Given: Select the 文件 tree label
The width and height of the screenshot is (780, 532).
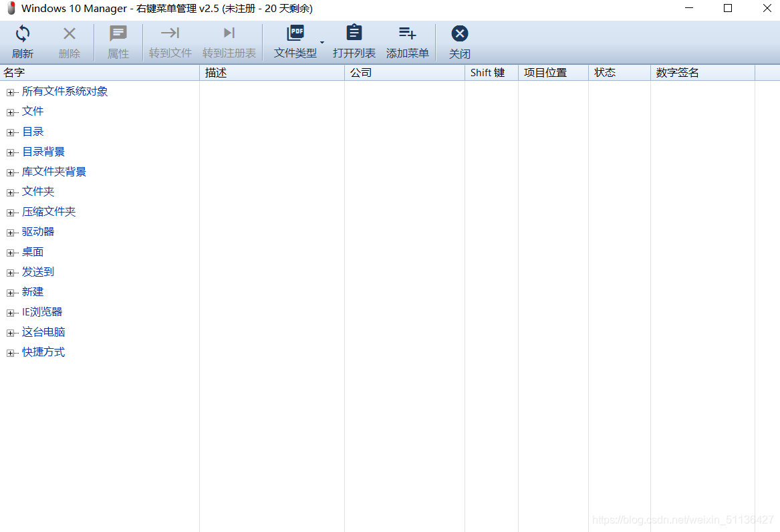Looking at the screenshot, I should (x=33, y=112).
